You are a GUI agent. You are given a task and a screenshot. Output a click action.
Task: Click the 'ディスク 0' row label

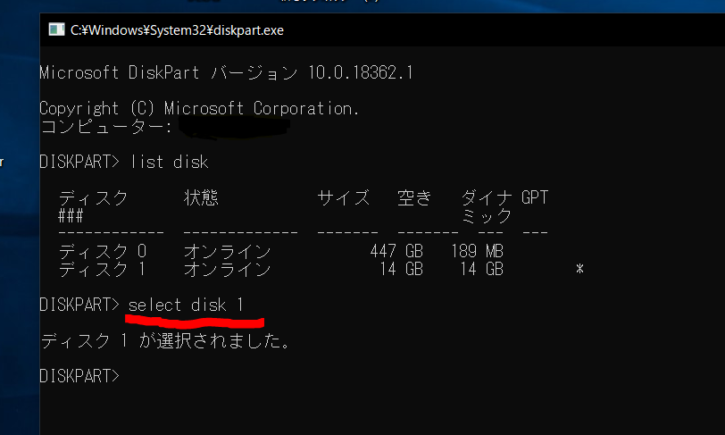102,251
